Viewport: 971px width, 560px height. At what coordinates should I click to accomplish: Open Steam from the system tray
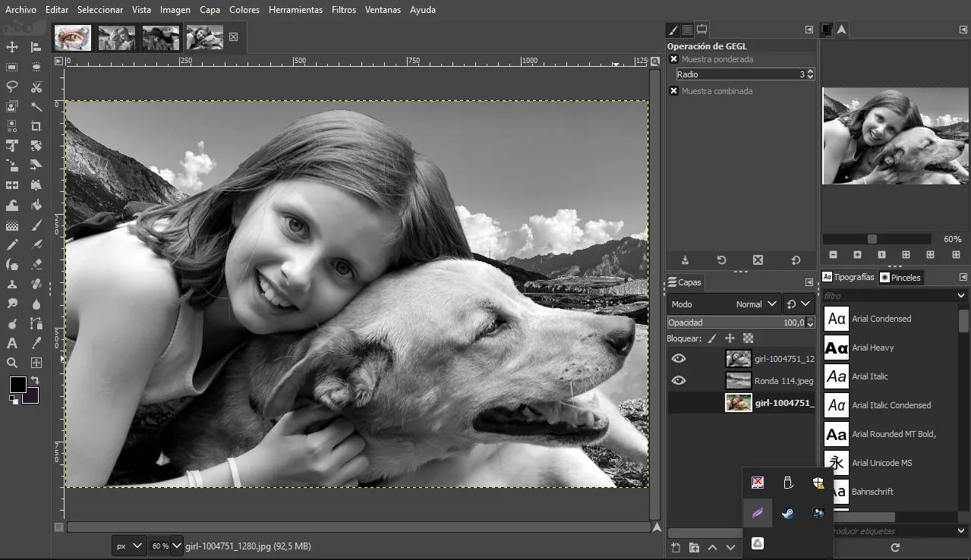click(x=788, y=513)
